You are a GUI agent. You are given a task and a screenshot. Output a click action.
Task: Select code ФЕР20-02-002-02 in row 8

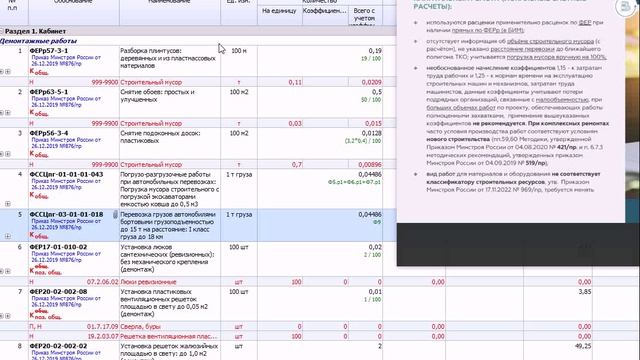(58, 346)
